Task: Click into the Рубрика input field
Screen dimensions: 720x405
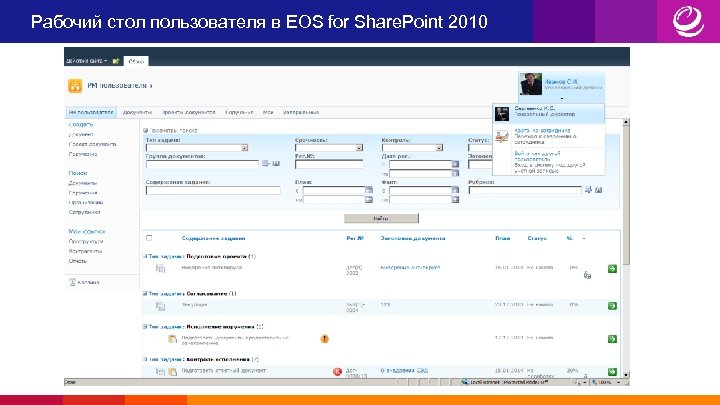Action: (525, 190)
